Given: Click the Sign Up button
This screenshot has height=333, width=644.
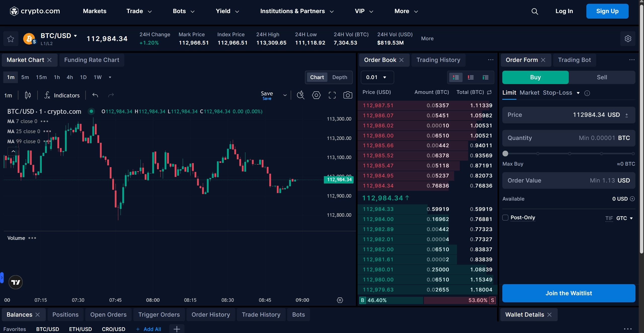Looking at the screenshot, I should (x=607, y=11).
